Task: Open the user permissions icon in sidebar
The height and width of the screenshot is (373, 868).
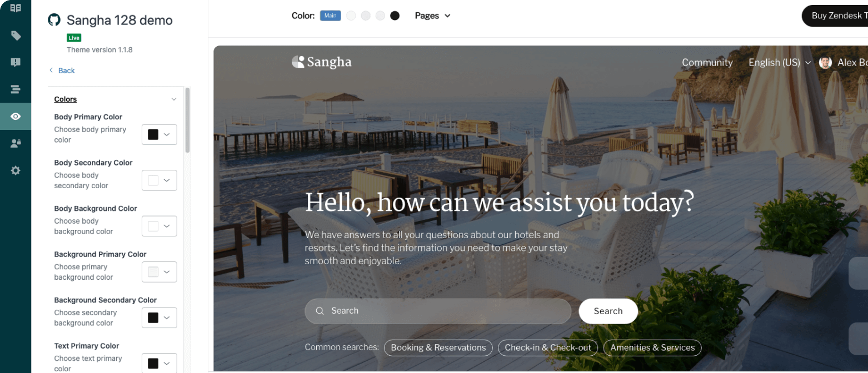Action: click(16, 143)
